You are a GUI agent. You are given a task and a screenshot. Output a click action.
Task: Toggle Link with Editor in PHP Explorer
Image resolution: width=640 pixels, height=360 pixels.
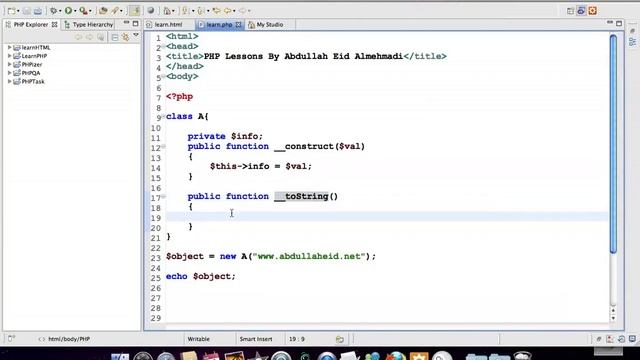click(125, 38)
